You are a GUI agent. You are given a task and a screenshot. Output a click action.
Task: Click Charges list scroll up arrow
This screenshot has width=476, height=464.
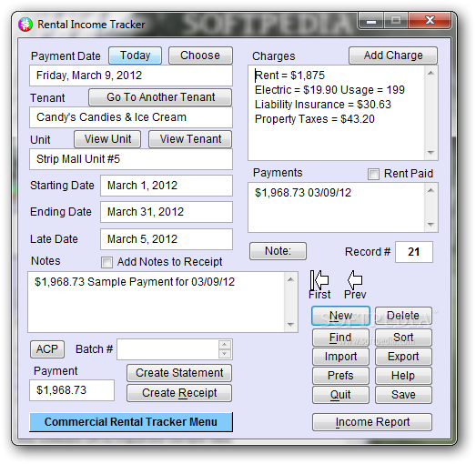point(430,73)
